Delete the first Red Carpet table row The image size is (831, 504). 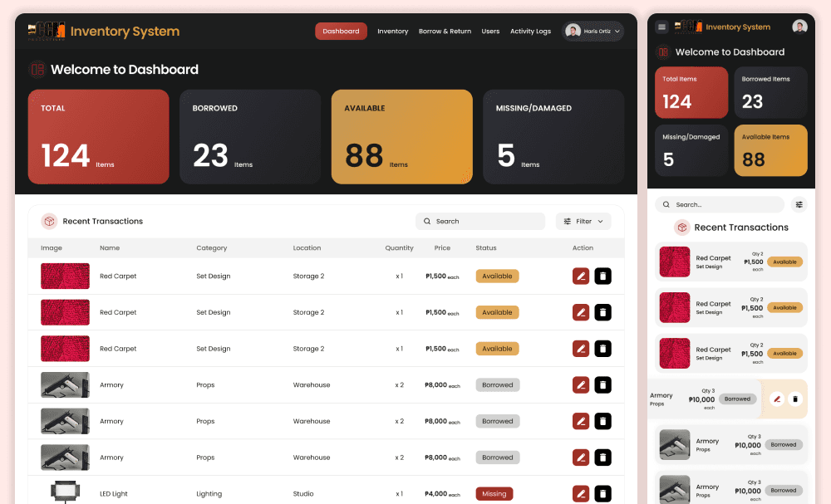tap(602, 276)
